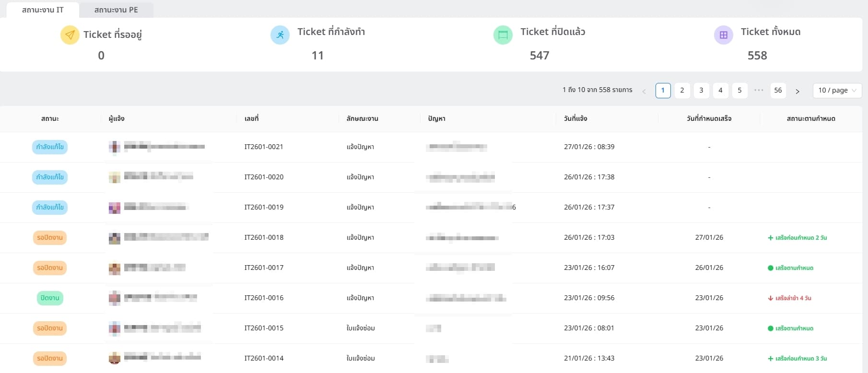Open page 4 in pagination
The image size is (868, 373).
coord(720,90)
